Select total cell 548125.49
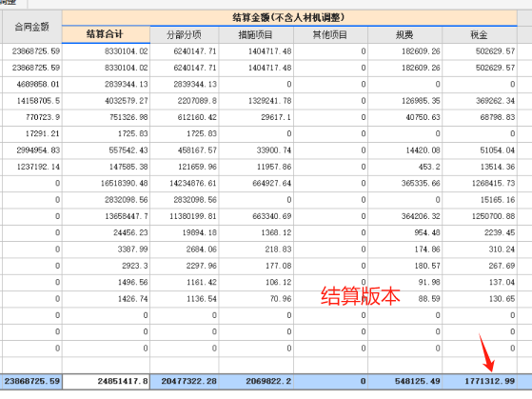This screenshot has height=399, width=532. 404,381
